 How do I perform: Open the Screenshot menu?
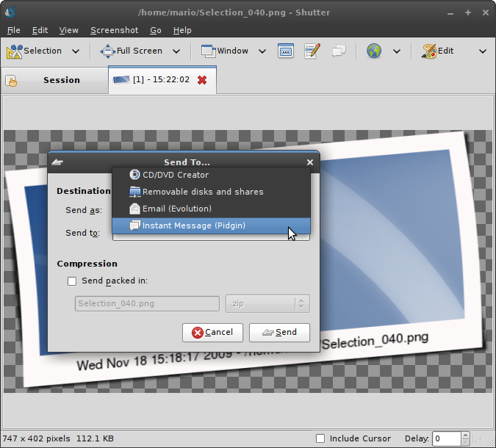pos(114,30)
